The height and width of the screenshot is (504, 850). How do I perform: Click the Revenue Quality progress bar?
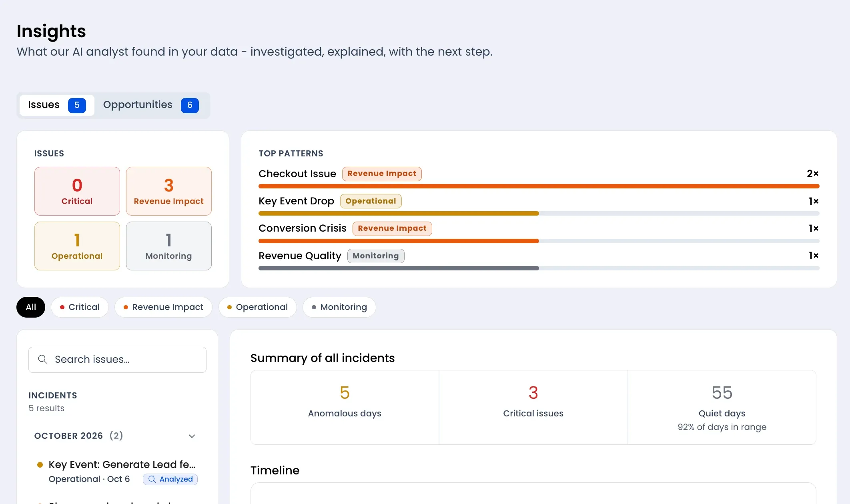pyautogui.click(x=539, y=268)
